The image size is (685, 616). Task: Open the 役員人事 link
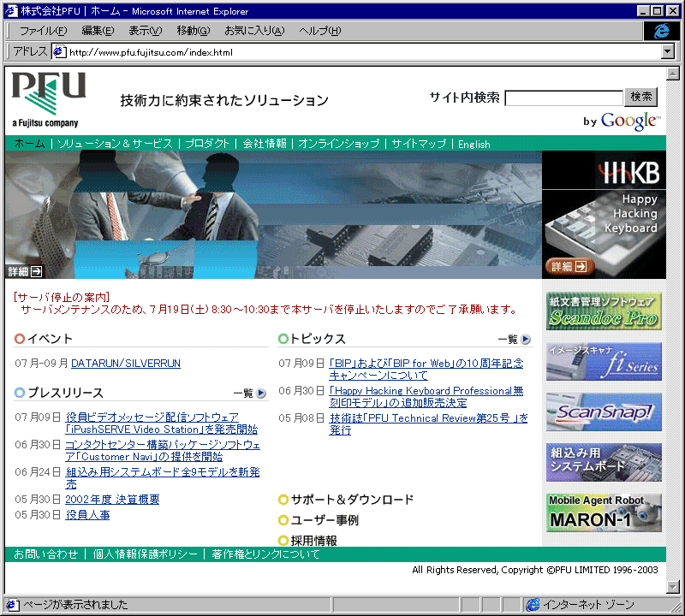tap(87, 515)
